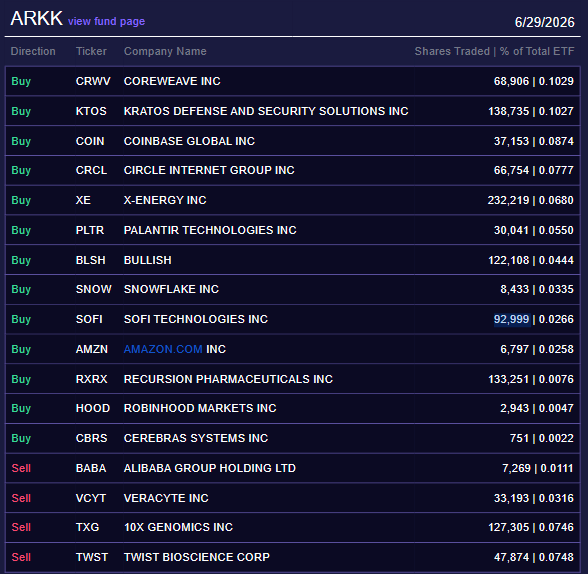The image size is (588, 574).
Task: Click the Shares Traded | % of Total ETF header
Action: [x=494, y=51]
